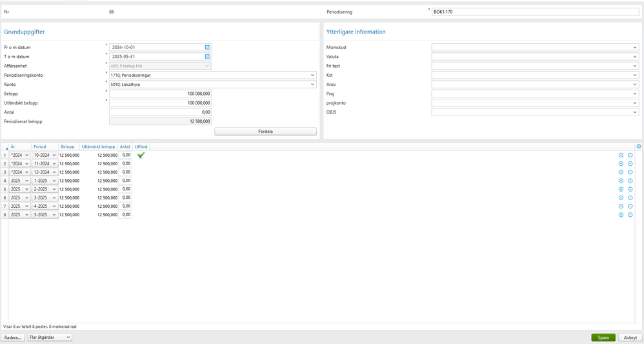
Task: Click the green Utförd checkmark in row 1
Action: [141, 156]
